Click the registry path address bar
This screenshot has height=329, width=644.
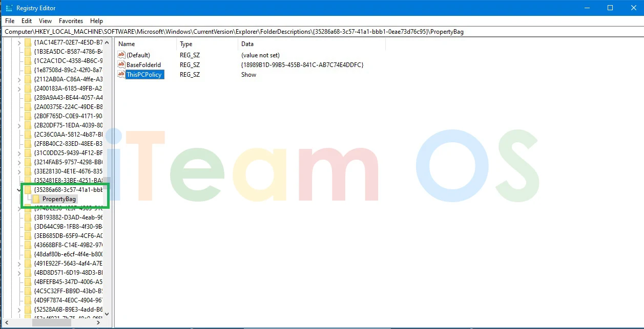[x=322, y=32]
